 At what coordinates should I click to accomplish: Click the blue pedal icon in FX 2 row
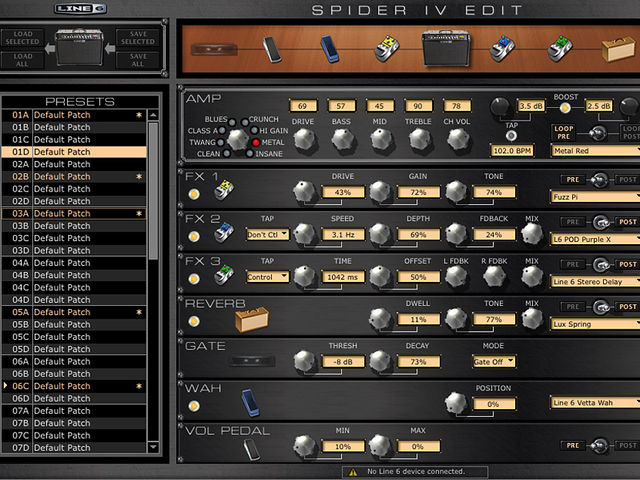[224, 233]
